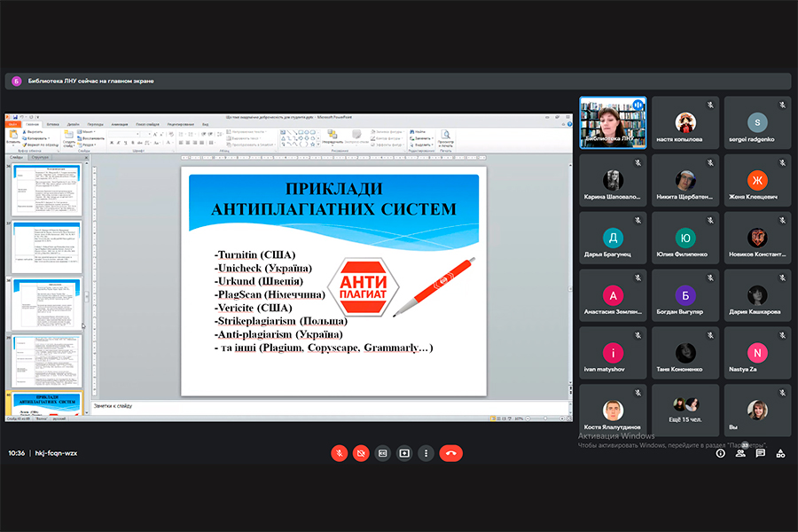Click the Present now screen-share icon
Viewport: 798px width, 532px height.
[404, 453]
